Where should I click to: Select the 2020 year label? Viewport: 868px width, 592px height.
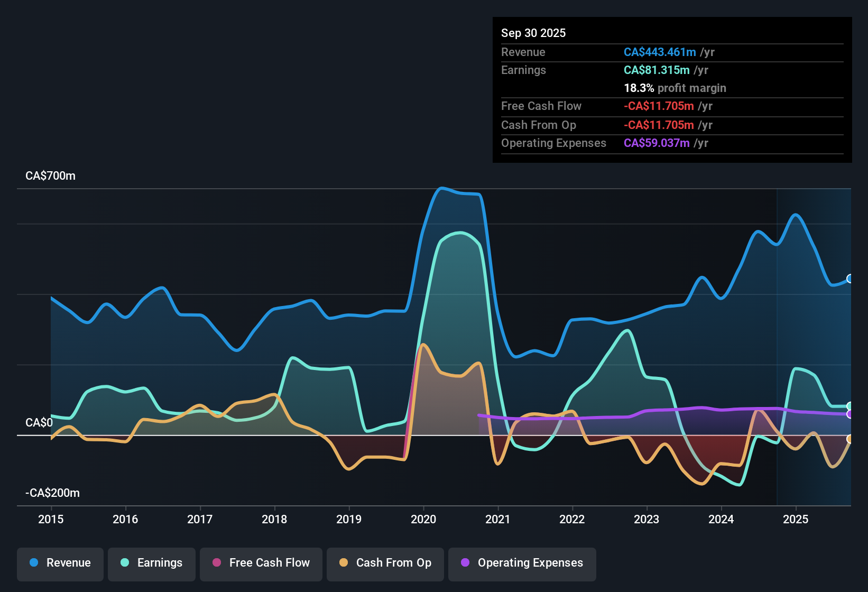(x=423, y=520)
